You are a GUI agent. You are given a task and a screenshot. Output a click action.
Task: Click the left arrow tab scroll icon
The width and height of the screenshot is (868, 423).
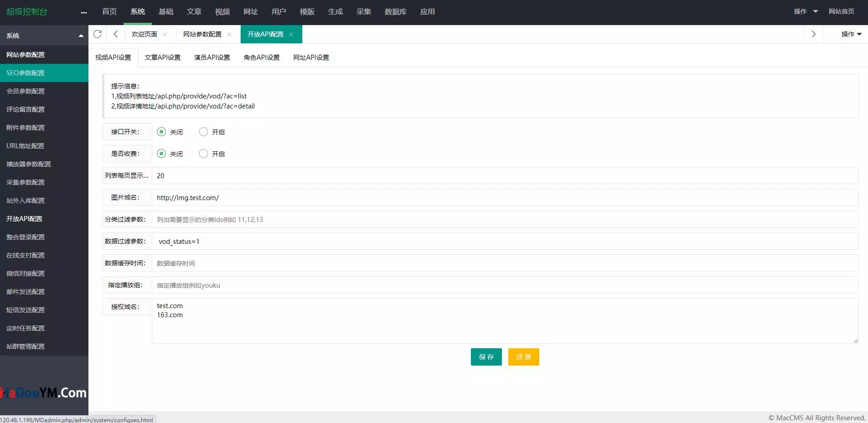point(116,34)
